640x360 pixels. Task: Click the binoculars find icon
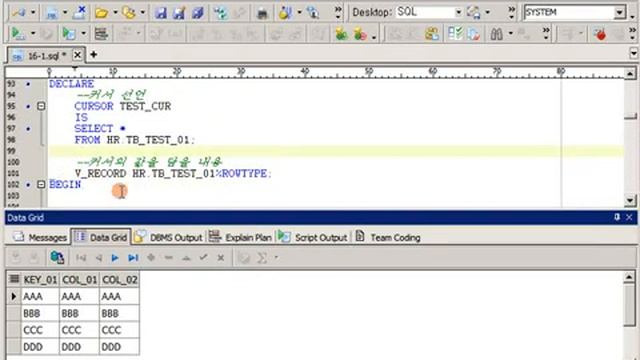pyautogui.click(x=496, y=34)
